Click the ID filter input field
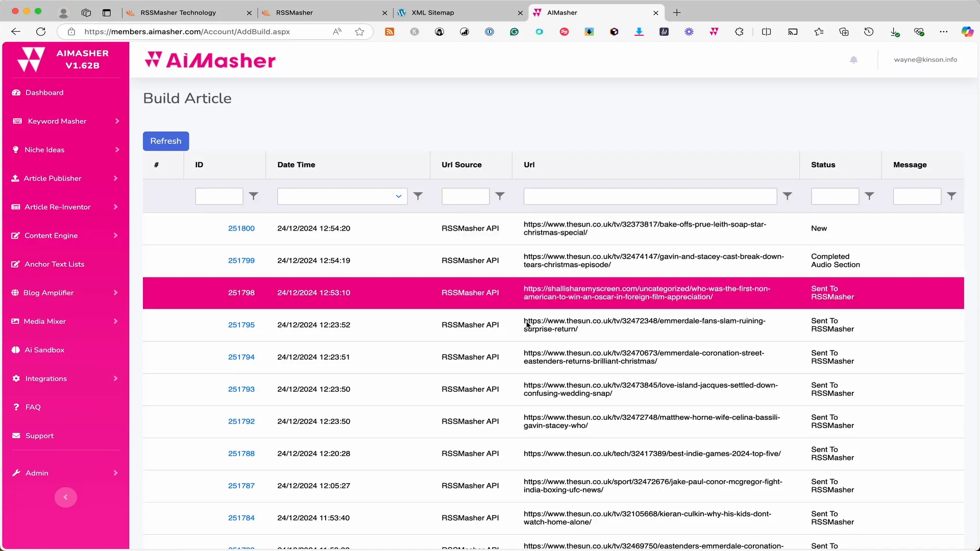Screen dimensions: 980x551 219,196
